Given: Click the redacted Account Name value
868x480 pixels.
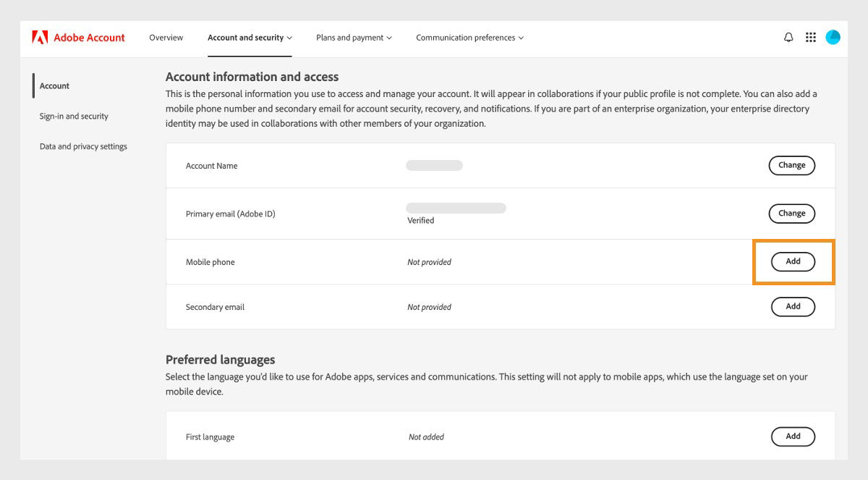Looking at the screenshot, I should point(434,166).
